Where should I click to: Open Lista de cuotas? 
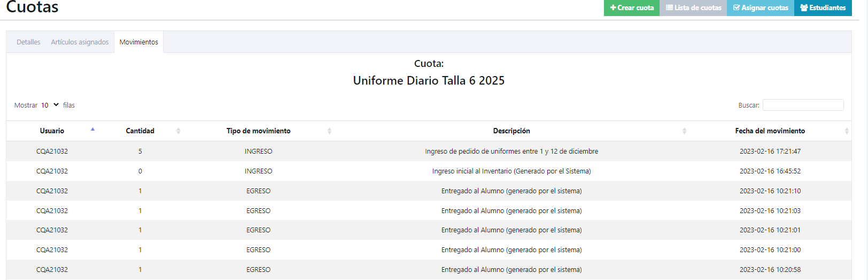[693, 7]
